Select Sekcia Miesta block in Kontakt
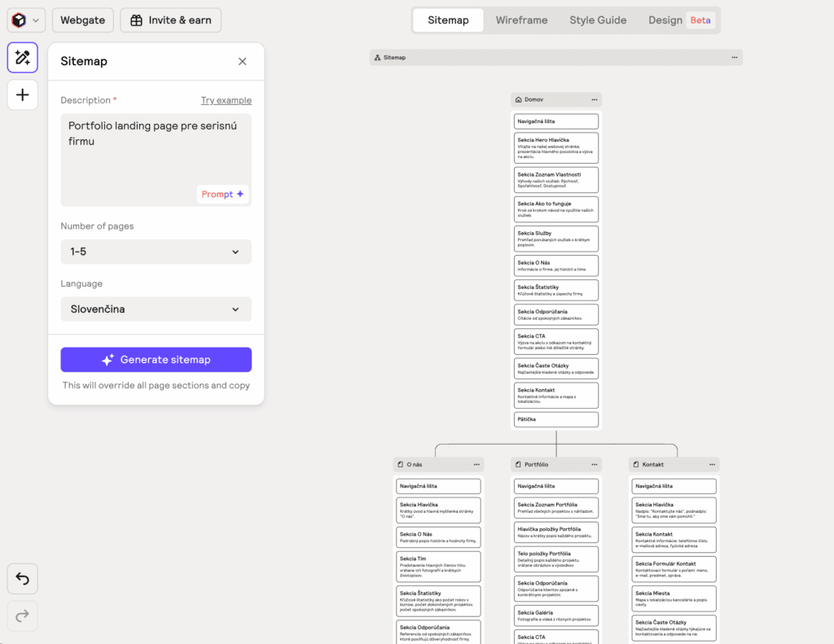Screen dimensions: 834x644 (x=674, y=598)
